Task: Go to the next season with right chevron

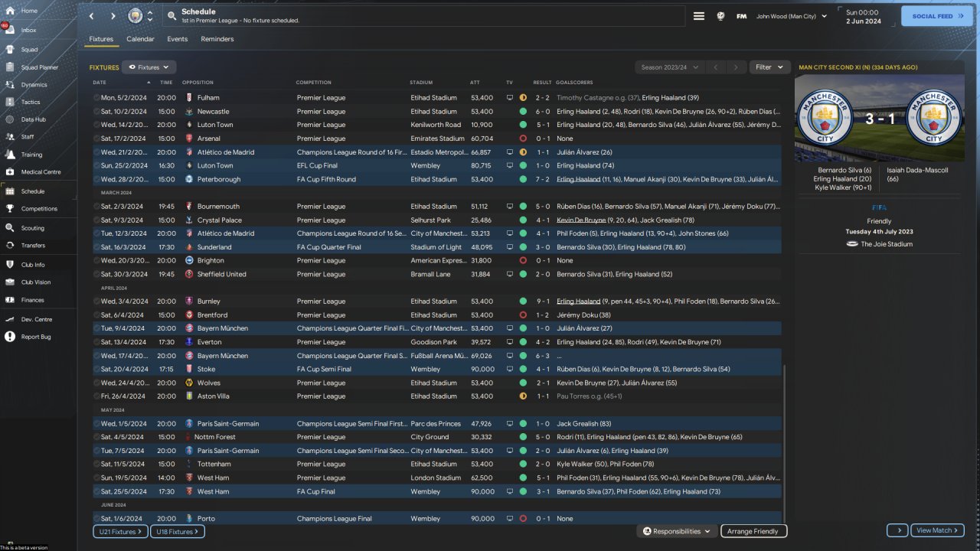Action: pyautogui.click(x=737, y=67)
